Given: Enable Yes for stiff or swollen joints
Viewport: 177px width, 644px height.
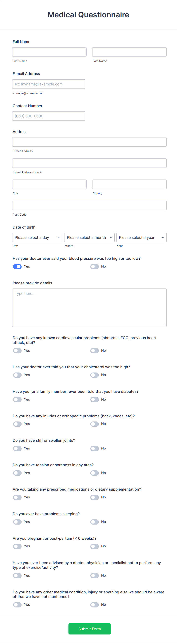Looking at the screenshot, I should point(17,448).
